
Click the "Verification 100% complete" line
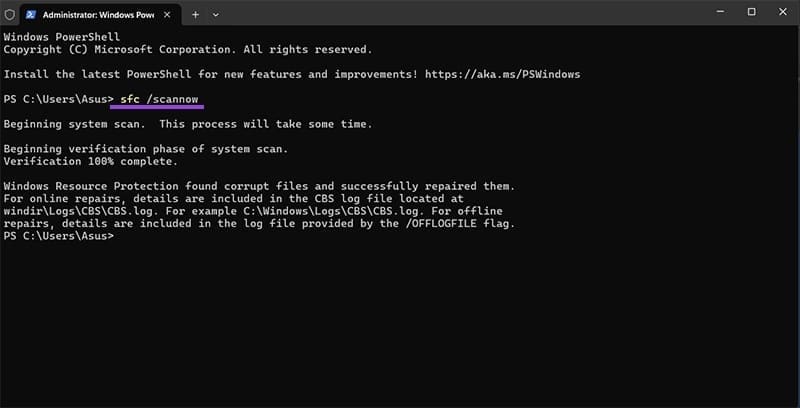click(x=92, y=161)
